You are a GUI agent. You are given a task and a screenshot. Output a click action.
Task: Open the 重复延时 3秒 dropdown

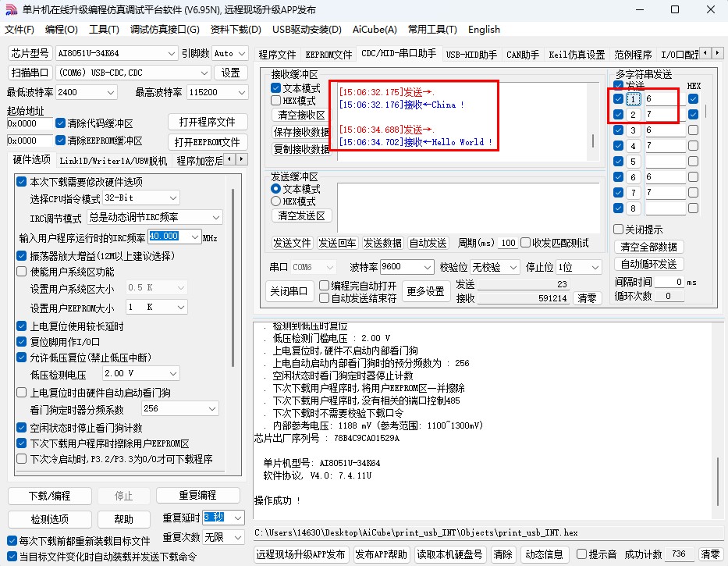pyautogui.click(x=238, y=517)
